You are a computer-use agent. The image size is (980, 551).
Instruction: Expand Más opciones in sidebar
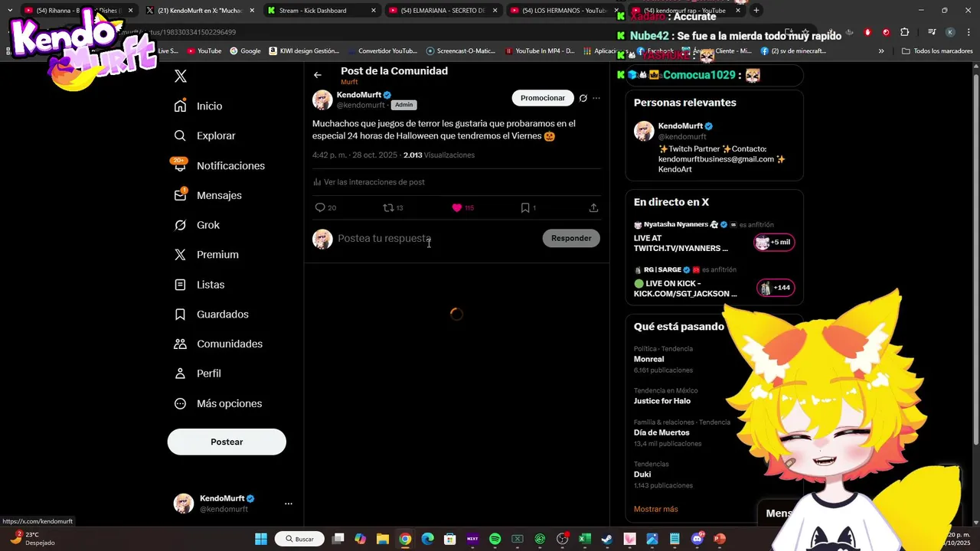click(217, 403)
